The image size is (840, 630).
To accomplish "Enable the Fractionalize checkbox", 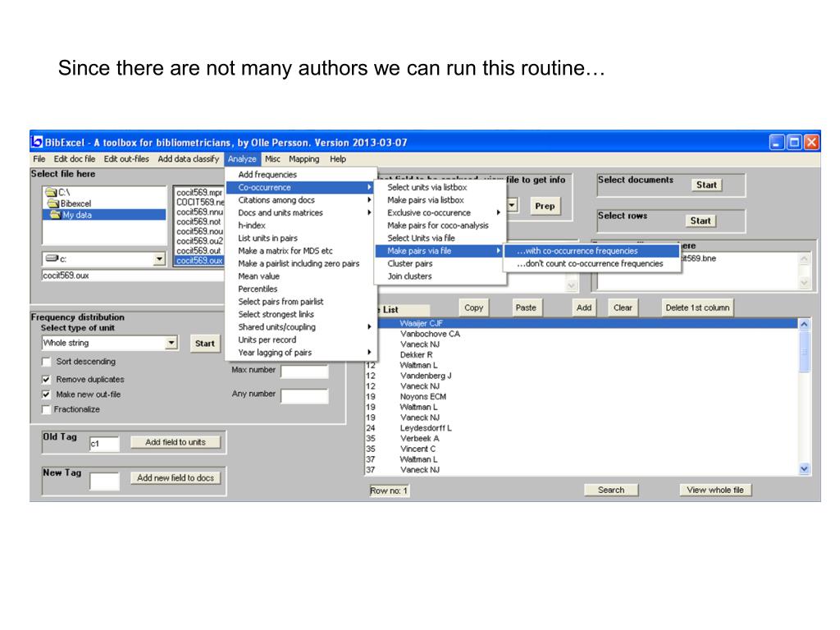I will point(47,409).
